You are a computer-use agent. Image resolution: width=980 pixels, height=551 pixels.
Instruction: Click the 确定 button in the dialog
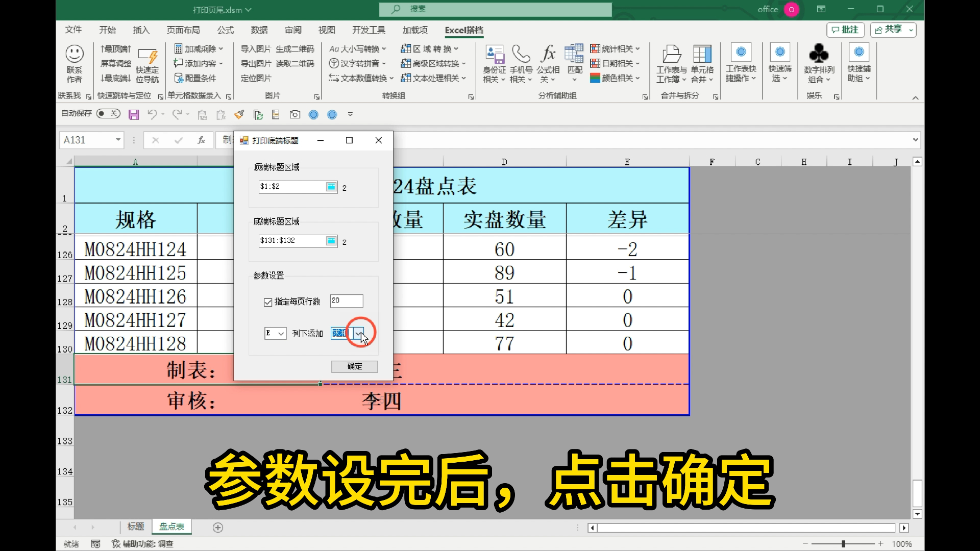click(x=354, y=366)
